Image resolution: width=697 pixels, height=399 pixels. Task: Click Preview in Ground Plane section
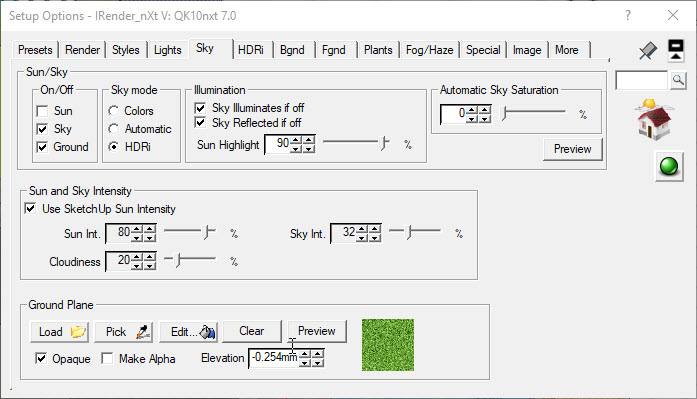pos(316,331)
